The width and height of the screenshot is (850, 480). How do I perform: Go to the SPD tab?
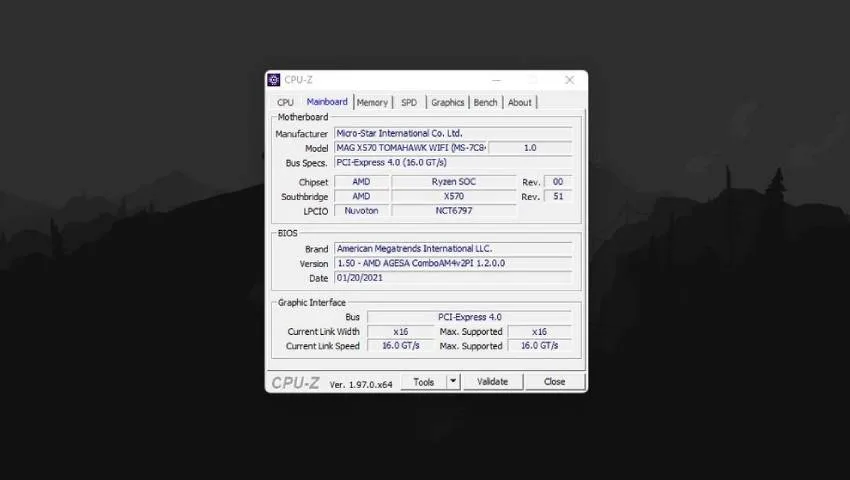click(x=409, y=103)
